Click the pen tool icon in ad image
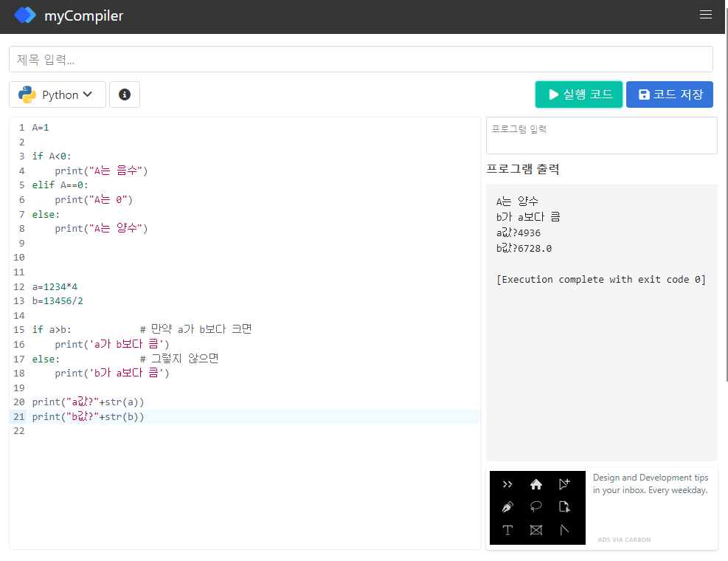The width and height of the screenshot is (728, 561). coord(507,506)
